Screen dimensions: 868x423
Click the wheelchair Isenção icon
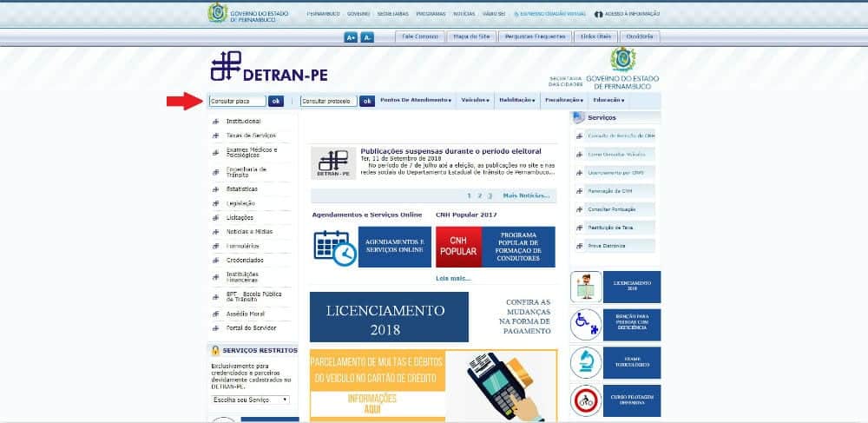point(586,325)
